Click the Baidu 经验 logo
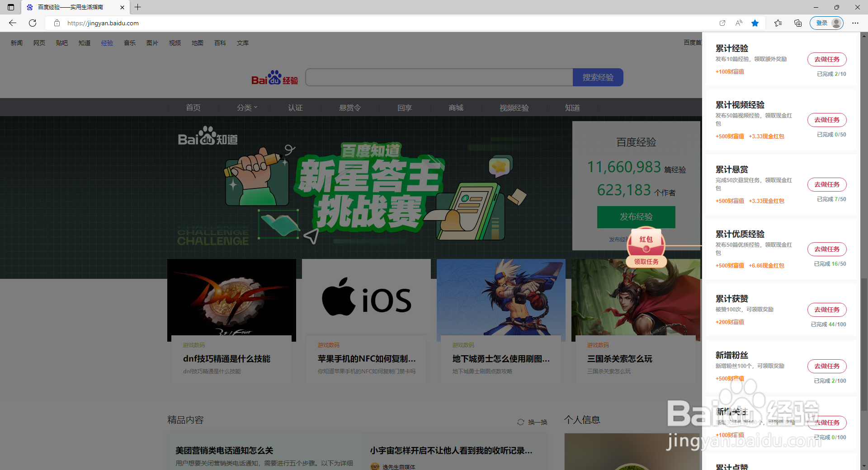This screenshot has height=470, width=868. coord(275,78)
